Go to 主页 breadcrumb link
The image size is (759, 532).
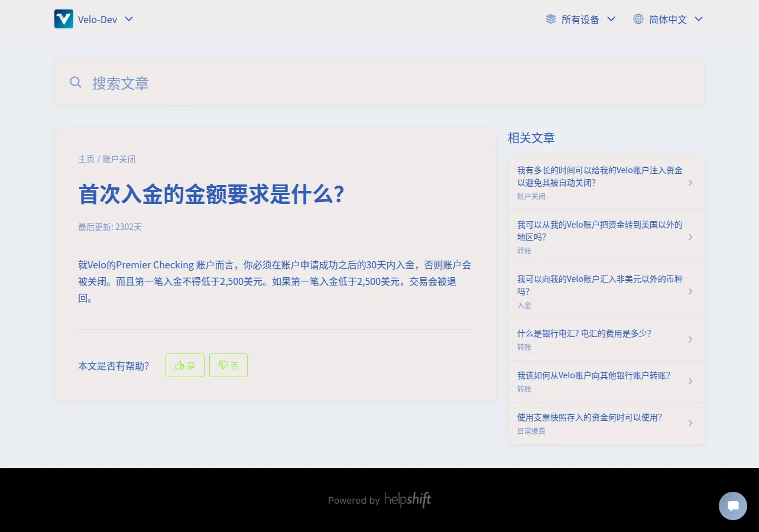pos(86,159)
